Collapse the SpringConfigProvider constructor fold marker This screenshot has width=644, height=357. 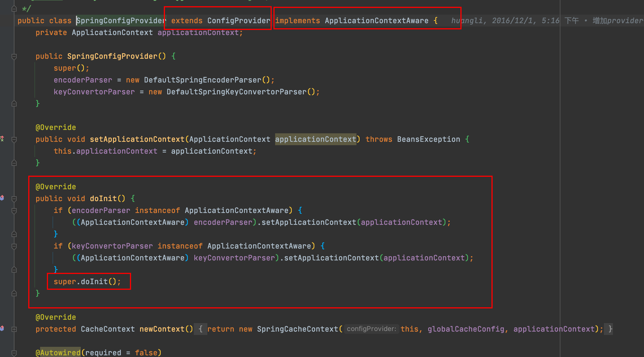(x=14, y=56)
